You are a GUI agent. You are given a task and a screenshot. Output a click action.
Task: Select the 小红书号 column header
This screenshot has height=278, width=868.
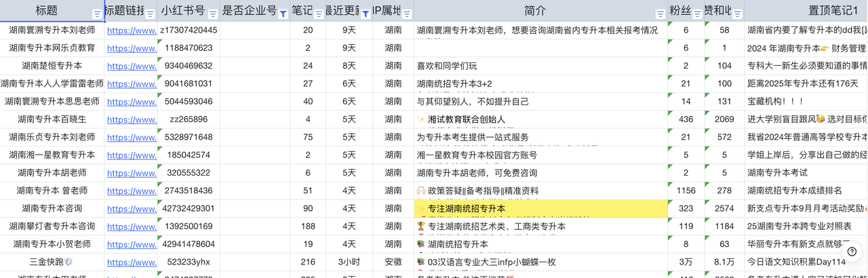[x=183, y=11]
